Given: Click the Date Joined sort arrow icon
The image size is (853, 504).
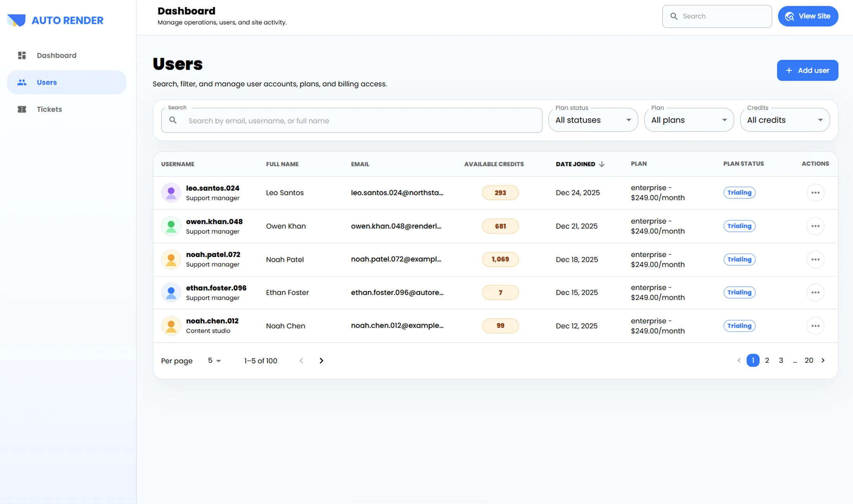Looking at the screenshot, I should [602, 164].
